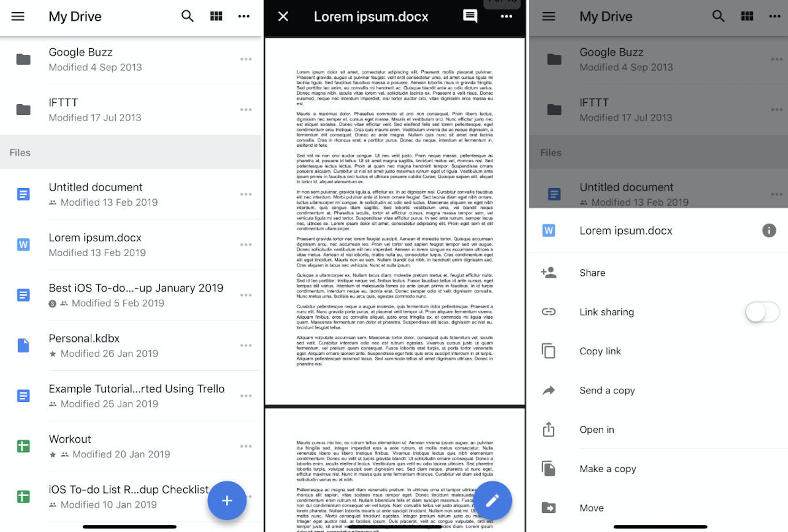Click the close X icon in Lorem ipsum.docx viewer

pos(282,16)
